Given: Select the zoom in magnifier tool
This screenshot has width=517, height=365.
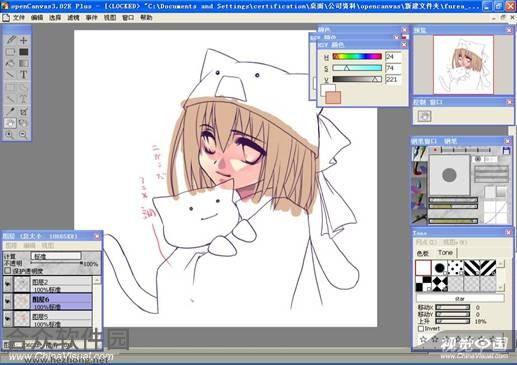Looking at the screenshot, I should (10, 134).
